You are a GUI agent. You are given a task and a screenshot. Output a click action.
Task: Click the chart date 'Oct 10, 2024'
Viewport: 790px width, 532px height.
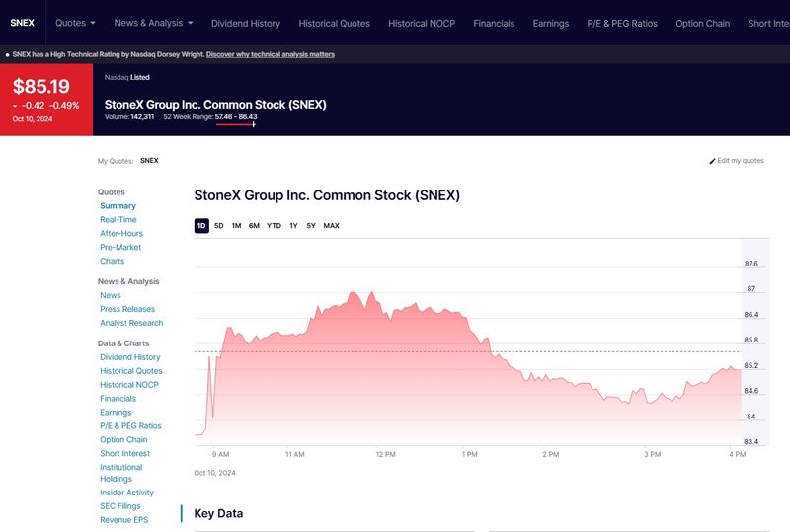tap(214, 473)
